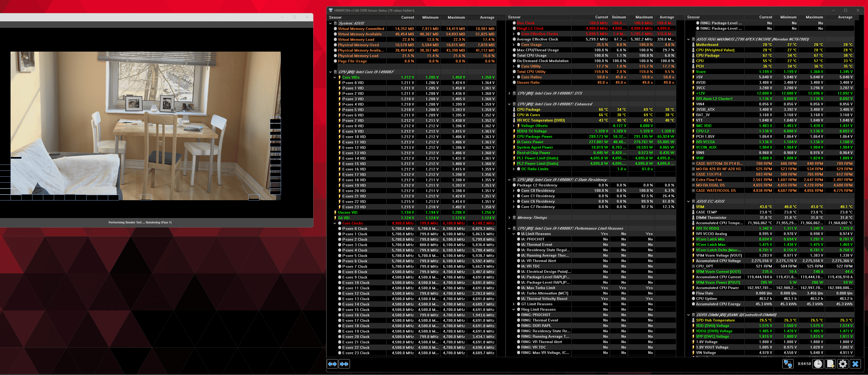Click the Minimum column header in third panel
868x375 pixels.
coord(786,17)
